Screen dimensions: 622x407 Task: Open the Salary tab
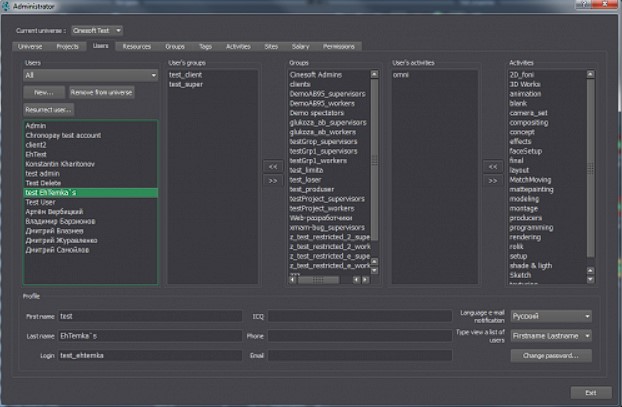pyautogui.click(x=300, y=46)
